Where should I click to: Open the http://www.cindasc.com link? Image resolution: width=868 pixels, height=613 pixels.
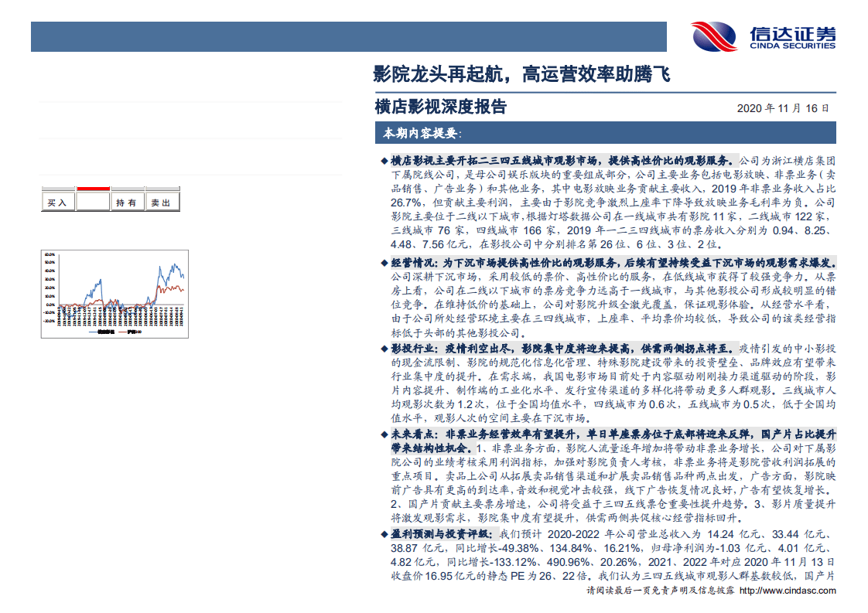(787, 590)
